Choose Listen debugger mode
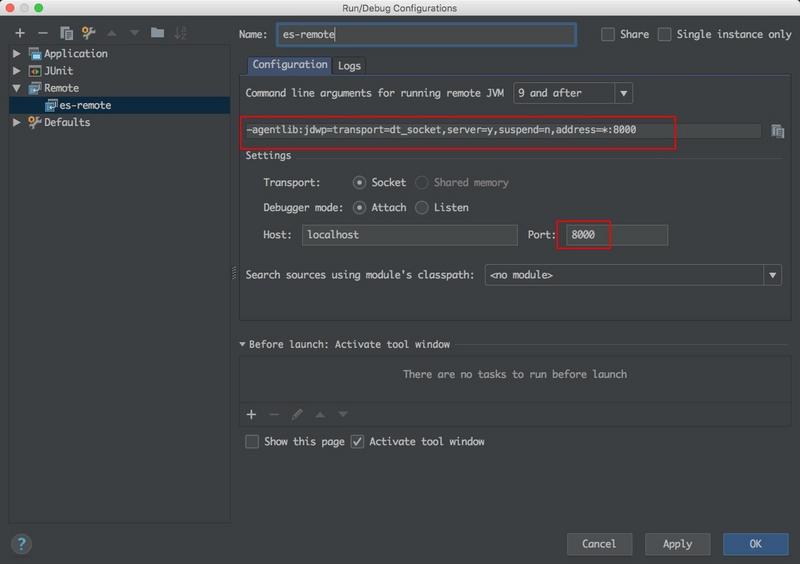Screen dimensions: 800x564 [x=421, y=208]
